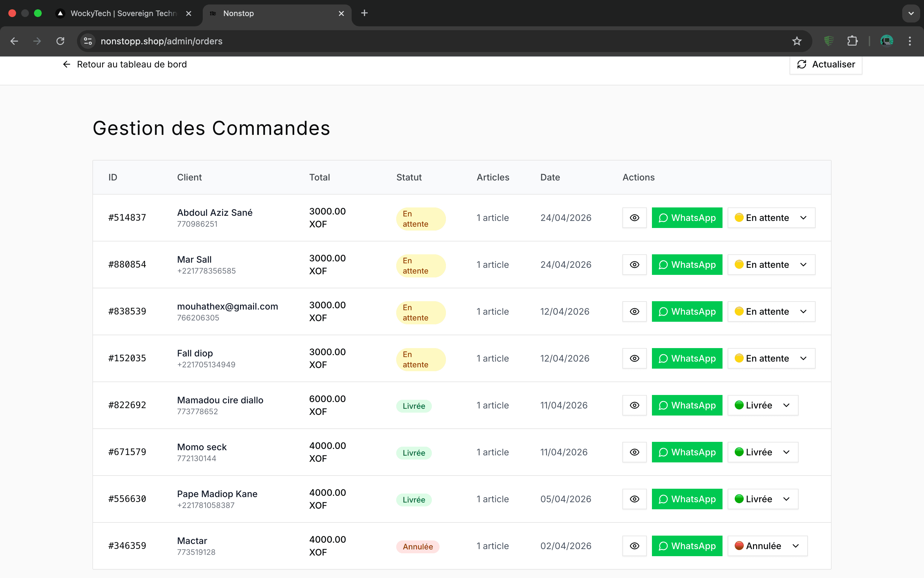Click the Gestion des Commandes heading
924x578 pixels.
click(211, 128)
